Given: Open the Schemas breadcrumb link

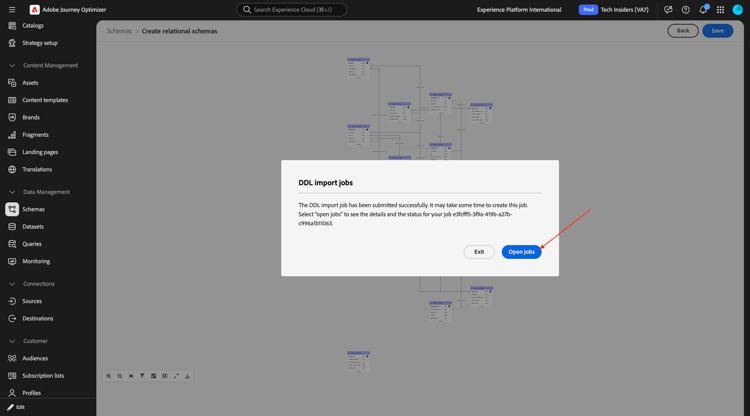Looking at the screenshot, I should [x=119, y=31].
